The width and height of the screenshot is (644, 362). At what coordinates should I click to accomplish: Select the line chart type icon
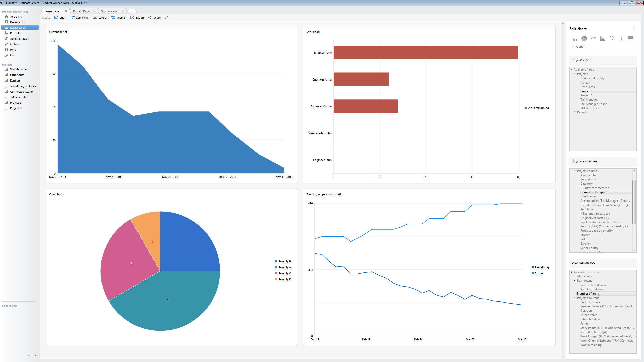593,38
